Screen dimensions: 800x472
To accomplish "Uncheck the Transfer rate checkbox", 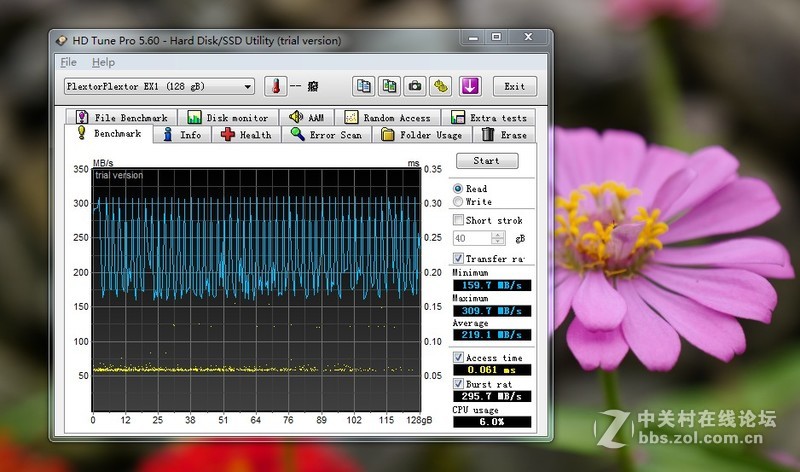I will (x=458, y=258).
